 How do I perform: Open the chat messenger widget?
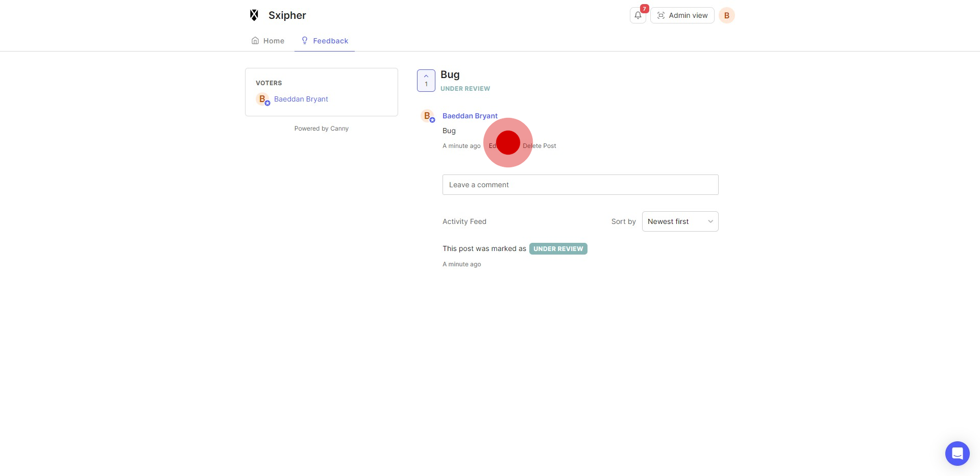point(957,453)
